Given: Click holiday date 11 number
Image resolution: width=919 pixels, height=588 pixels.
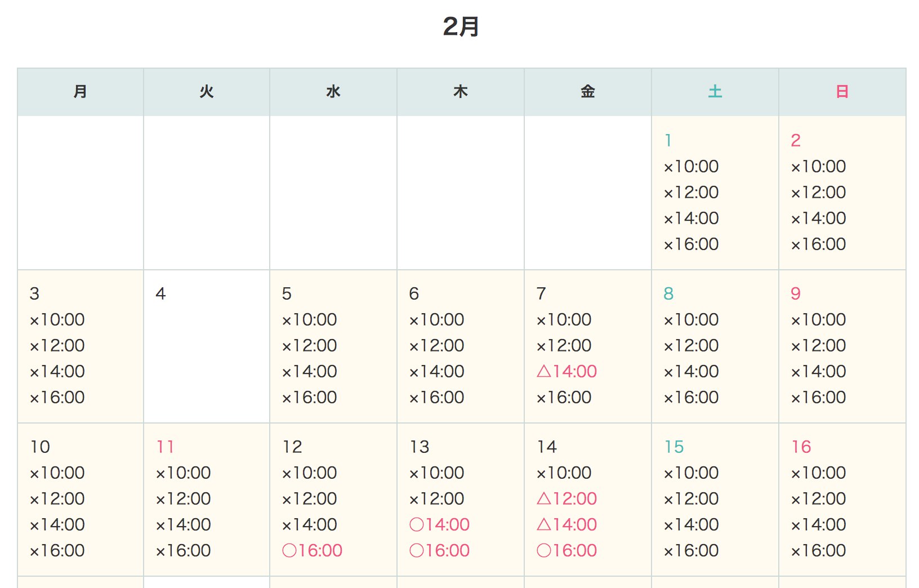Looking at the screenshot, I should point(165,447).
